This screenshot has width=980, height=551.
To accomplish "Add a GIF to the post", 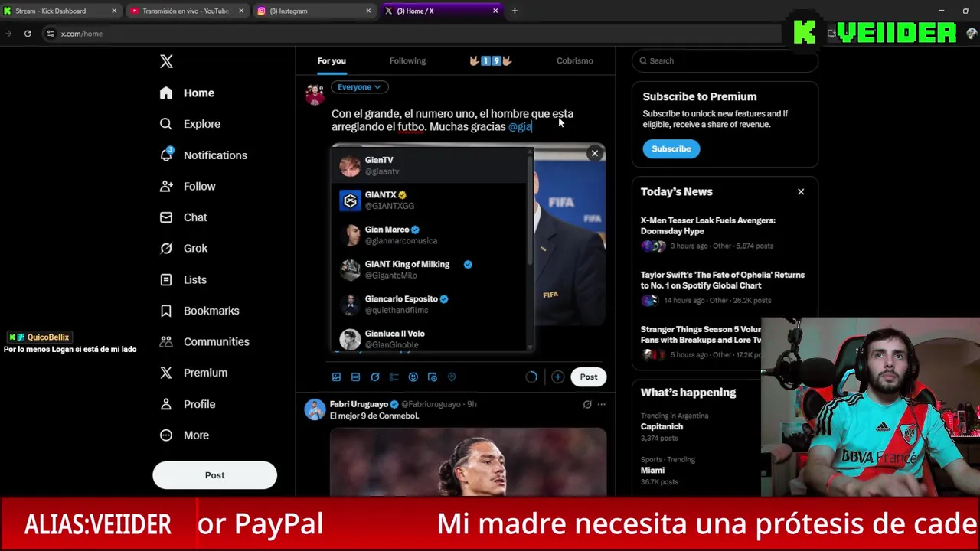I will pyautogui.click(x=355, y=377).
